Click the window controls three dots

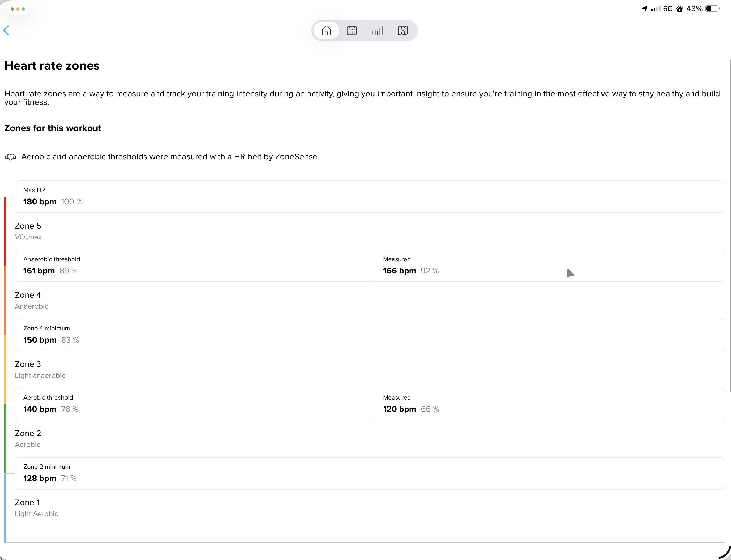18,9
